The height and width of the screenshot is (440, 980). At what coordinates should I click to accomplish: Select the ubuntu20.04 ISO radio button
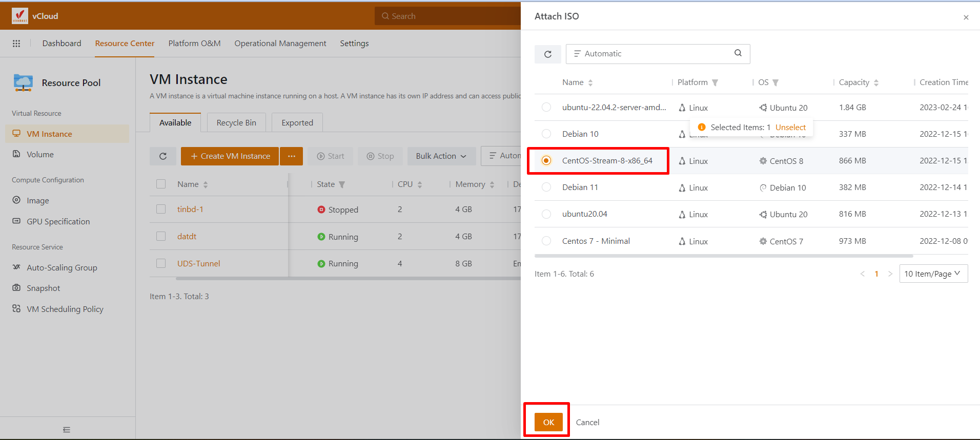(546, 214)
